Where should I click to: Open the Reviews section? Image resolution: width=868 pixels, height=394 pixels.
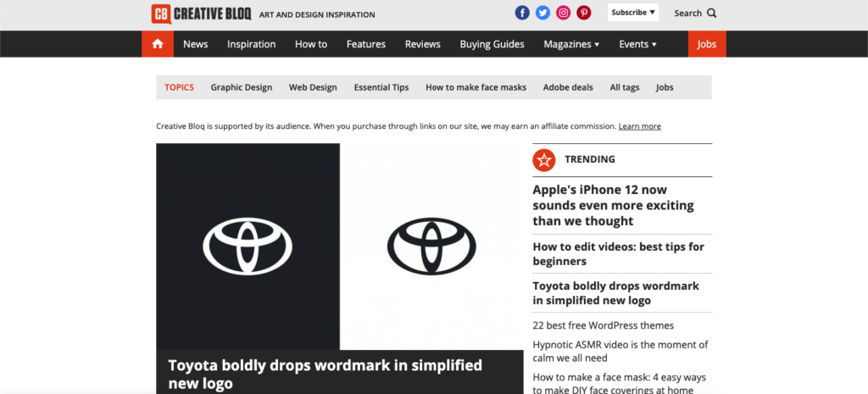[423, 44]
